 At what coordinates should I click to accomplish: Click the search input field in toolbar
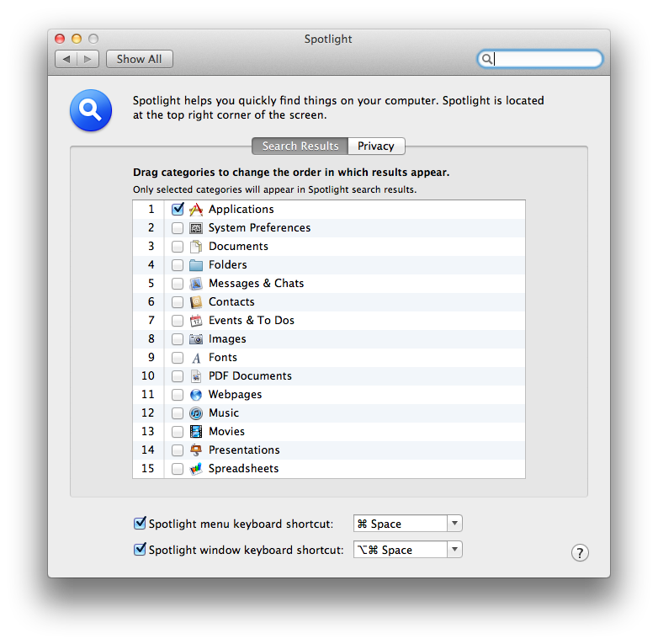540,59
